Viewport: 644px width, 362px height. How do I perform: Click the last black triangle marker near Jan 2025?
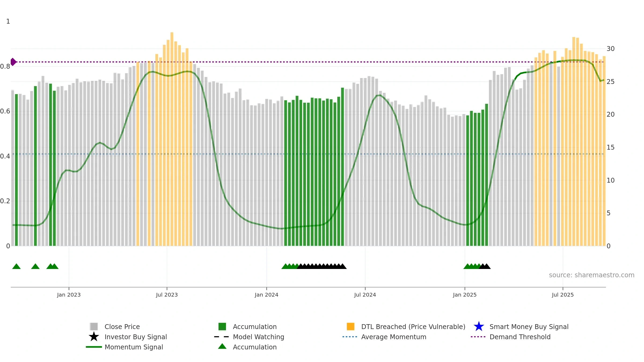(x=487, y=266)
